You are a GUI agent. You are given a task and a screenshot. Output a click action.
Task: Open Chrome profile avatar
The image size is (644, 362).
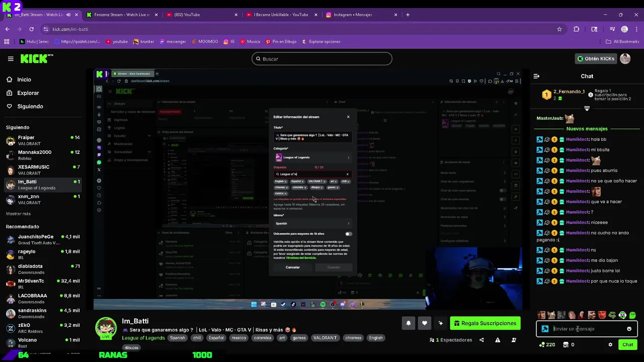pos(624,29)
